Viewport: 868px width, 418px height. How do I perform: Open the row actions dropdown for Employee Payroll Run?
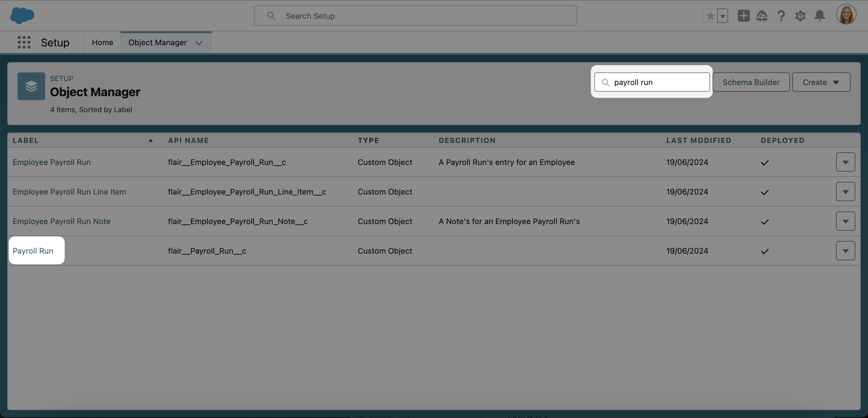[845, 162]
